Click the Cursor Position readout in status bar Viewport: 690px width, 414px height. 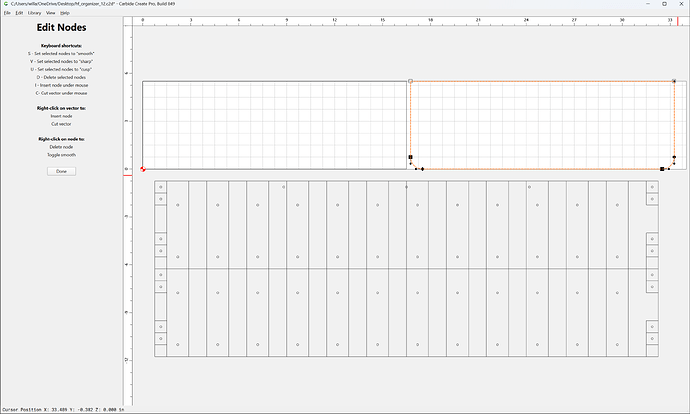[63, 410]
